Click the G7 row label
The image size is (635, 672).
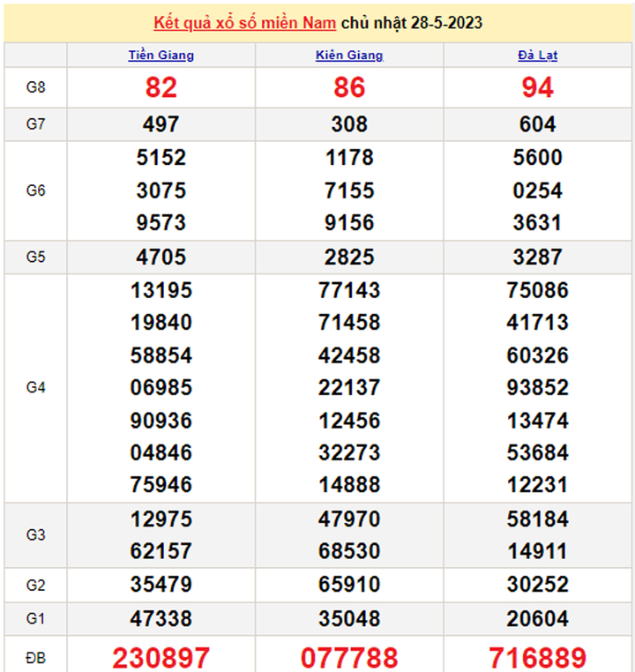pos(35,124)
